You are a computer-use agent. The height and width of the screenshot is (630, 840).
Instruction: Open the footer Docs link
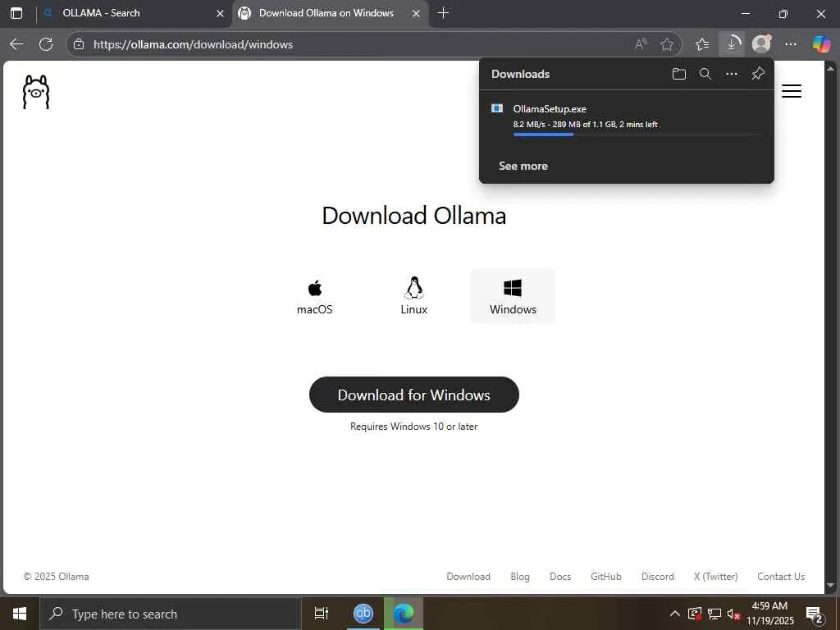(560, 577)
